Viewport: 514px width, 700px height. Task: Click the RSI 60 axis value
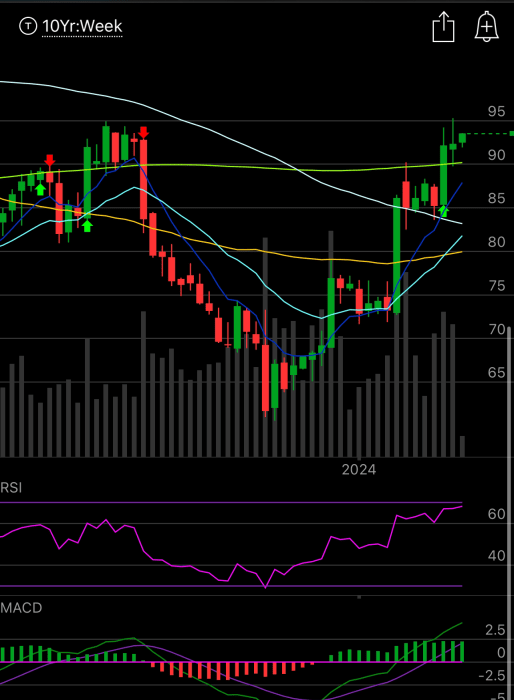tap(496, 514)
